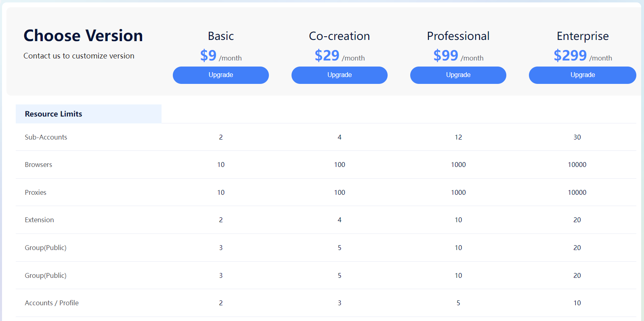Upgrade to the Co-creation plan
The height and width of the screenshot is (321, 644).
(x=340, y=75)
